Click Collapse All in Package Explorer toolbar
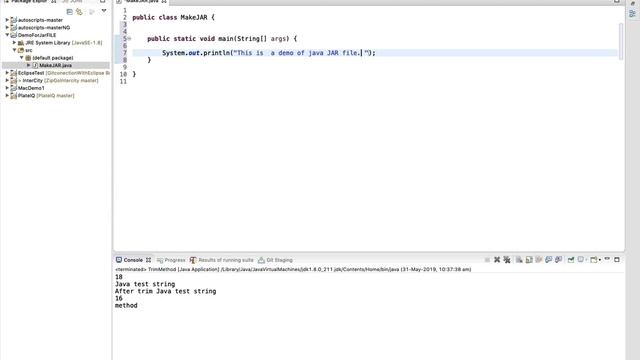Viewport: 640px width, 360px height. point(69,12)
